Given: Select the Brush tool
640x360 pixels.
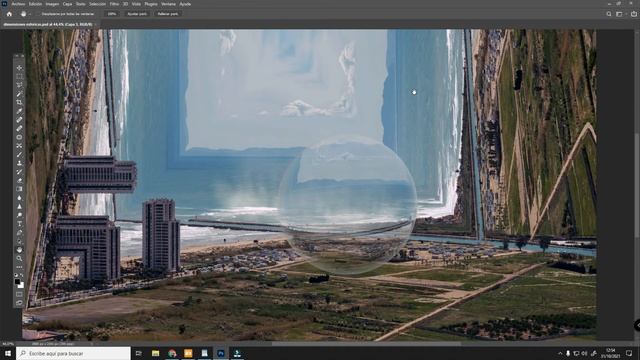Looking at the screenshot, I should (19, 154).
